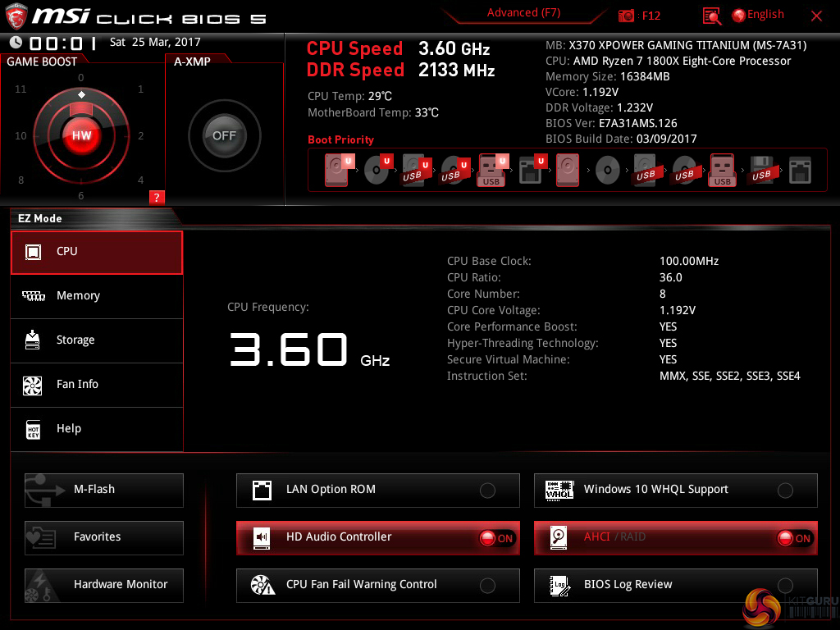840x630 pixels.
Task: Click the CPU Ratio 36.0 value
Action: click(671, 278)
